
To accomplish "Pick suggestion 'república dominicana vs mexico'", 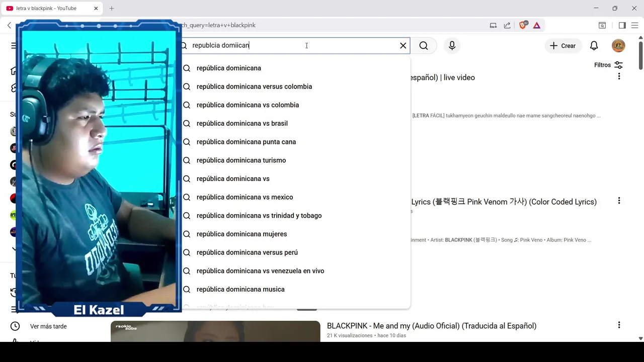I will (x=296, y=197).
